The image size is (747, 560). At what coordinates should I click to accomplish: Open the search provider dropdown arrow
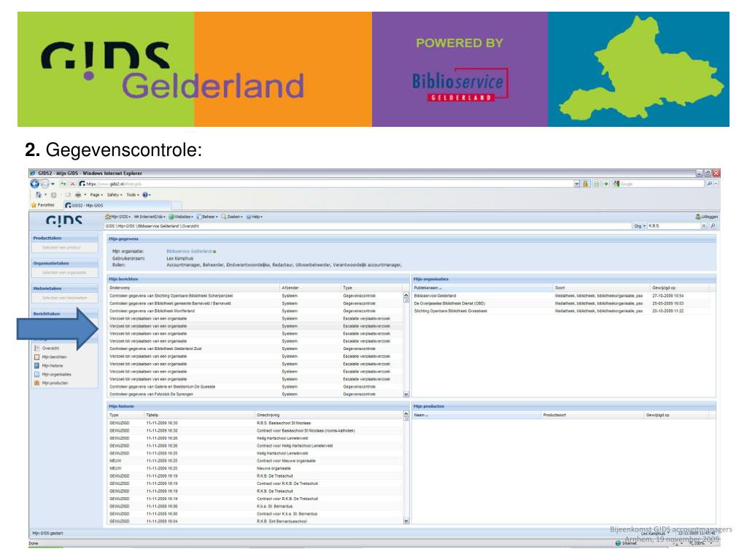click(x=716, y=184)
